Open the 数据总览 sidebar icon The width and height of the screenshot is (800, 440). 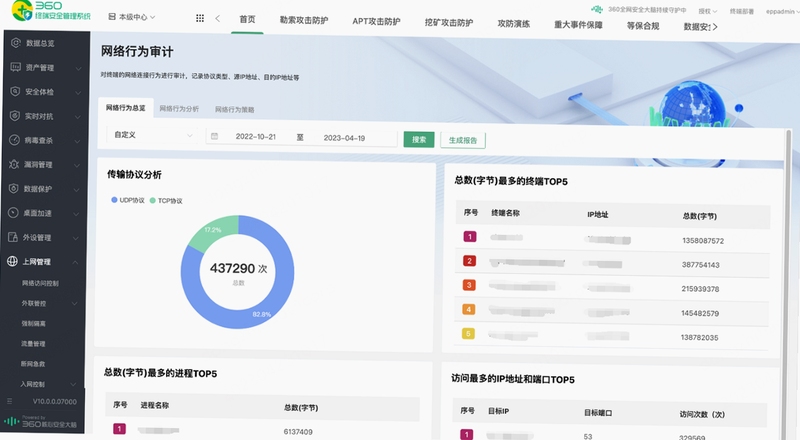16,43
